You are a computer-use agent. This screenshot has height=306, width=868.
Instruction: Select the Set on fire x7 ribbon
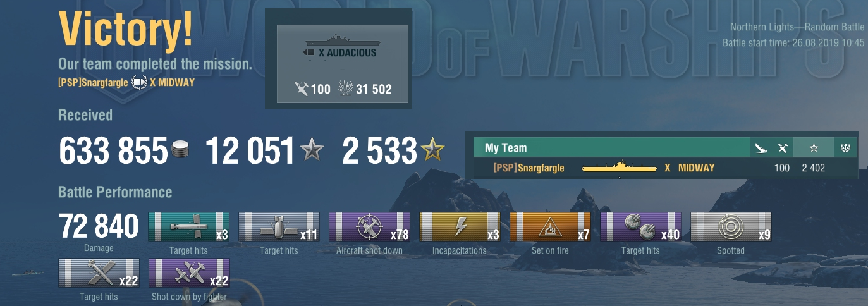coord(550,227)
